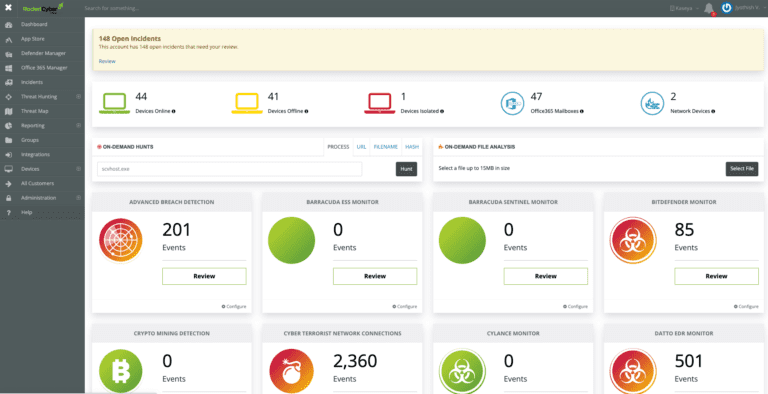Close sidebar with the X icon
768x394 pixels.
(8, 8)
